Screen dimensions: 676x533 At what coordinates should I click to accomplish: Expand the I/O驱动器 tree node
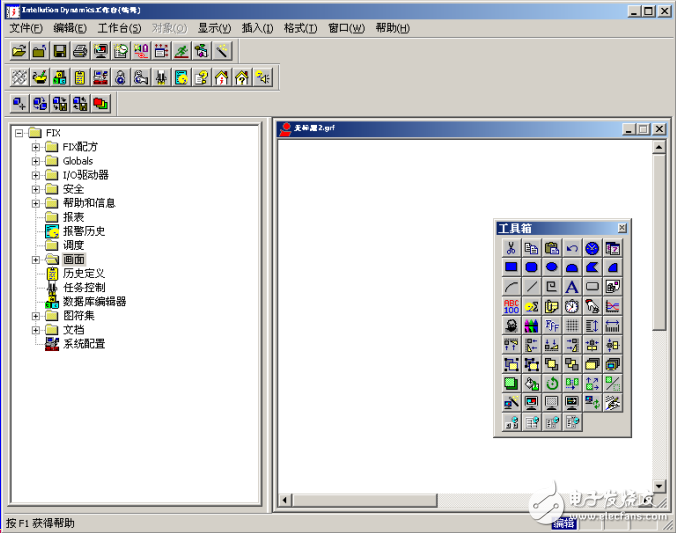click(x=36, y=175)
